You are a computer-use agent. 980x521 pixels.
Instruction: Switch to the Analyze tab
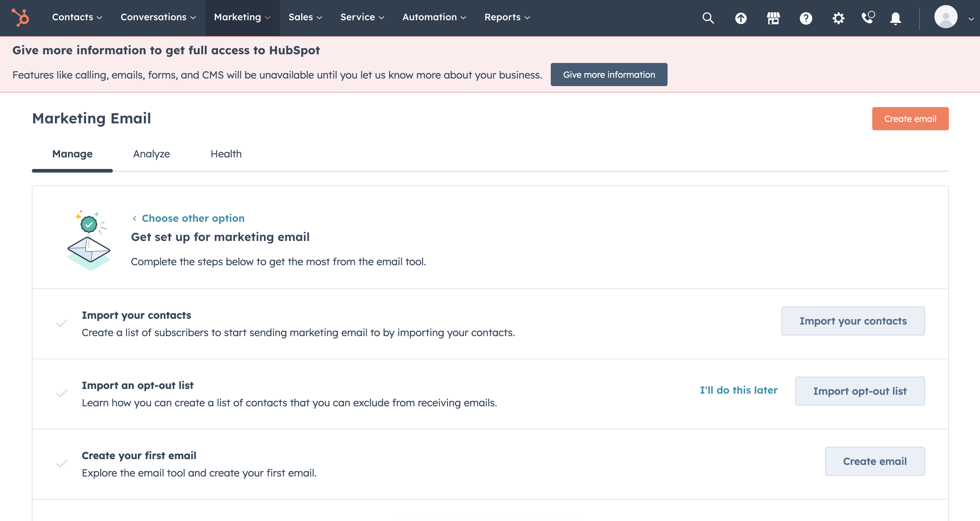click(152, 154)
